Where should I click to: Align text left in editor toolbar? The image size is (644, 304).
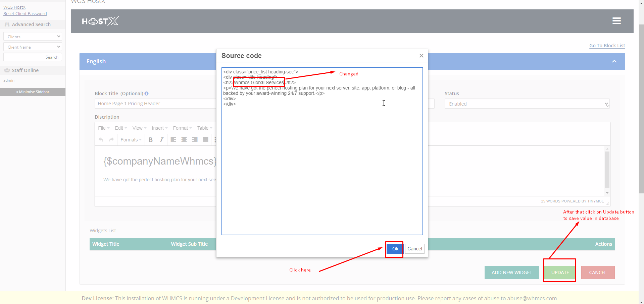pos(173,140)
